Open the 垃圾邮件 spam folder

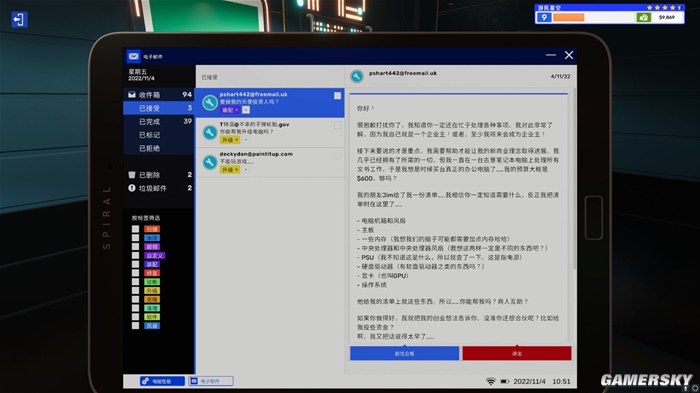coord(158,188)
